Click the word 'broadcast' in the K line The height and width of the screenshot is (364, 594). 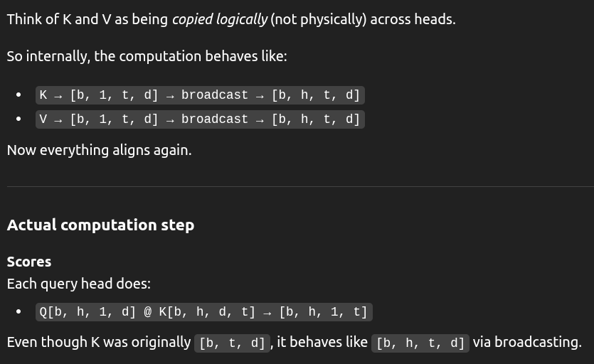tap(214, 95)
